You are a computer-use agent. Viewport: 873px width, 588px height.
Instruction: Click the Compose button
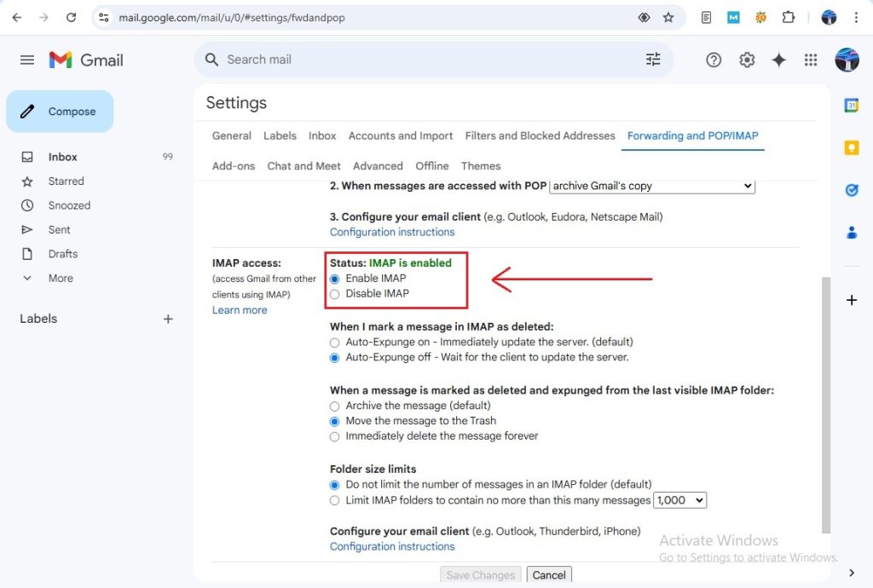pyautogui.click(x=60, y=112)
